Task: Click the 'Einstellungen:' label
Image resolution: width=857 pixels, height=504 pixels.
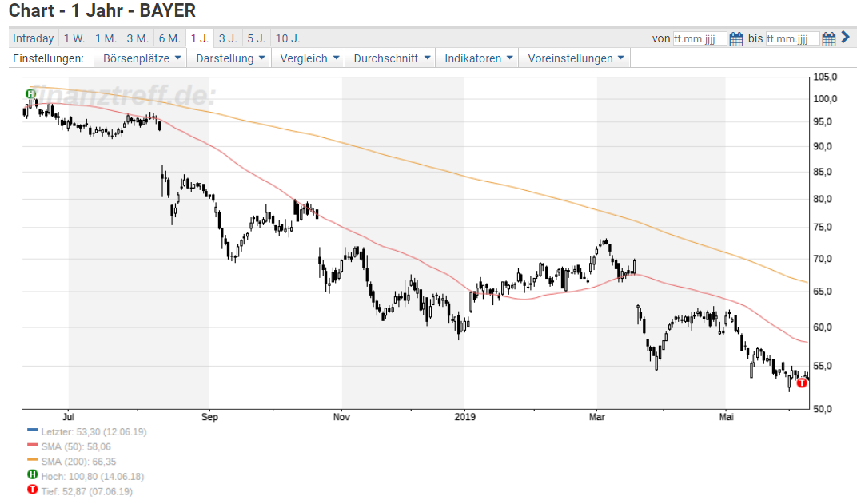Action: click(49, 58)
